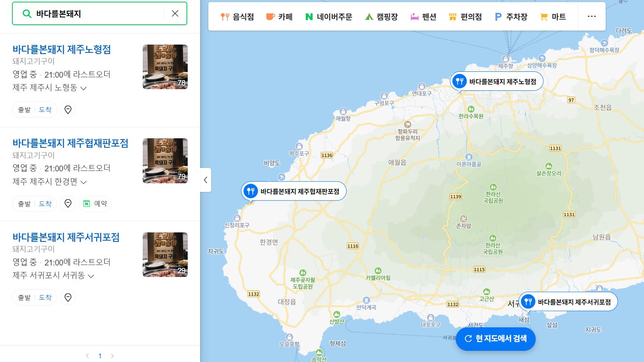Go to previous results page arrow
The height and width of the screenshot is (362, 644).
click(x=87, y=356)
